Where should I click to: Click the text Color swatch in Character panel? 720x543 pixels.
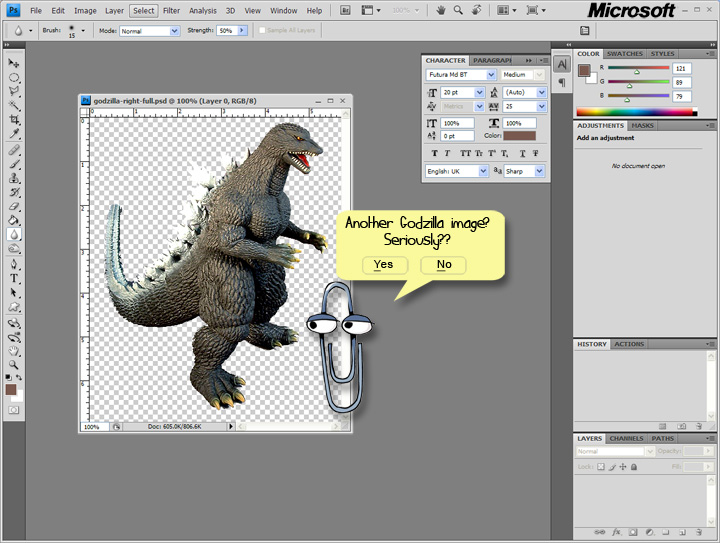[520, 136]
